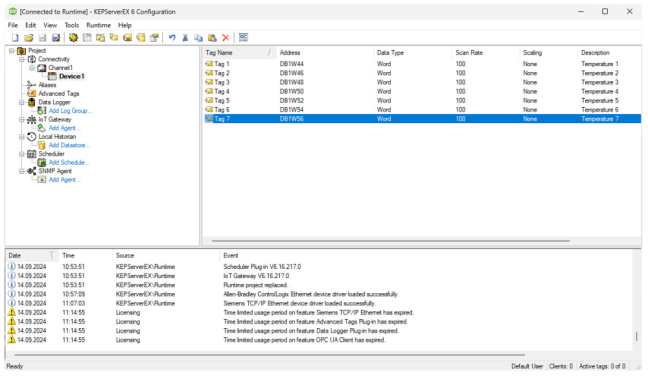Click the Copy toolbar icon
The image size is (648, 376).
199,38
